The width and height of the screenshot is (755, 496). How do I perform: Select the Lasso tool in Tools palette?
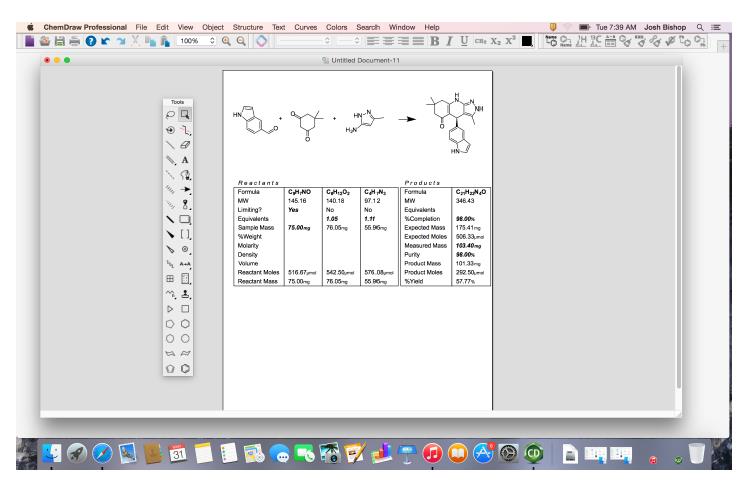[170, 115]
